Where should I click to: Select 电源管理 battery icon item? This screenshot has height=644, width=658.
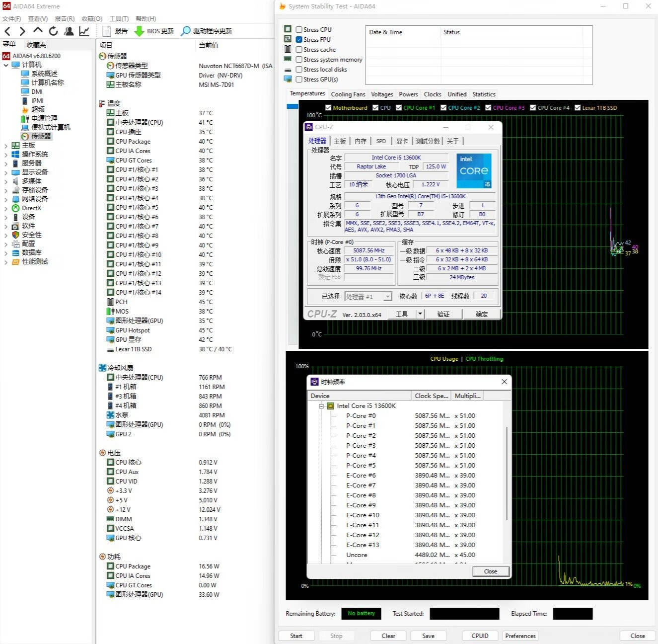[25, 118]
